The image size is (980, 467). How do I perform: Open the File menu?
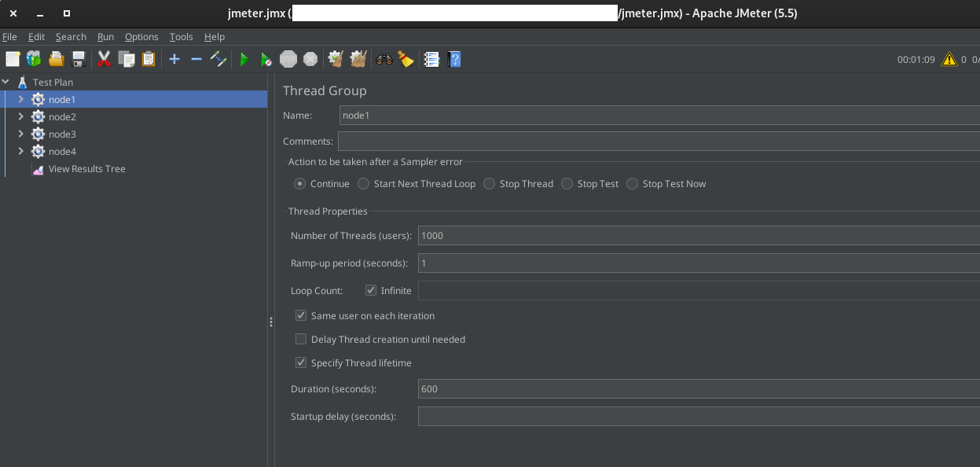pyautogui.click(x=9, y=37)
